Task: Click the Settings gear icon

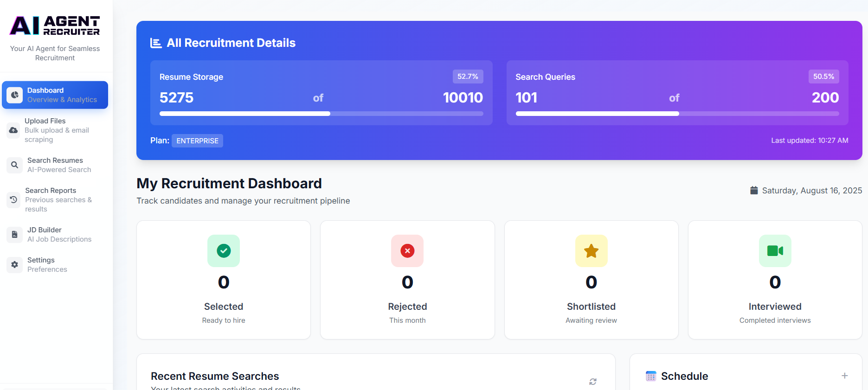Action: click(14, 265)
